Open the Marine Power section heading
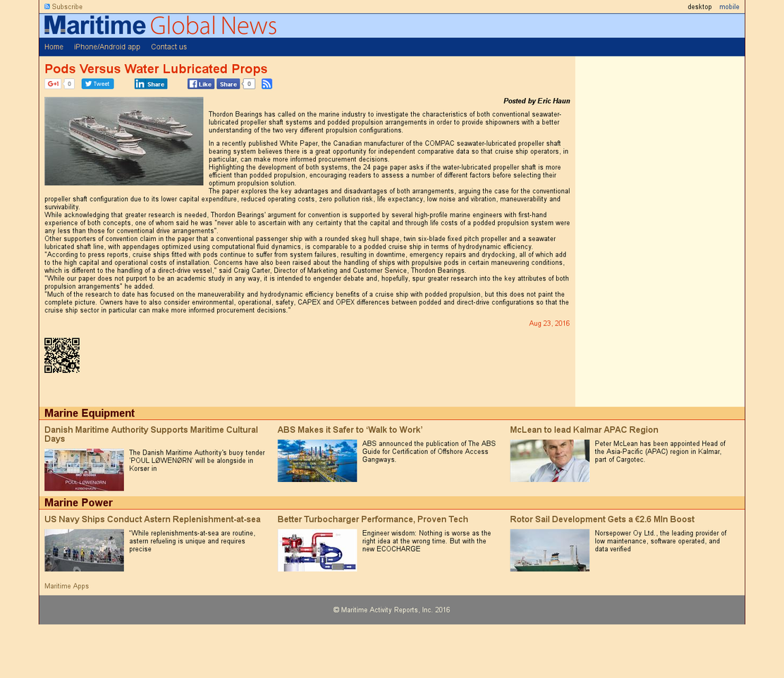 pyautogui.click(x=78, y=503)
